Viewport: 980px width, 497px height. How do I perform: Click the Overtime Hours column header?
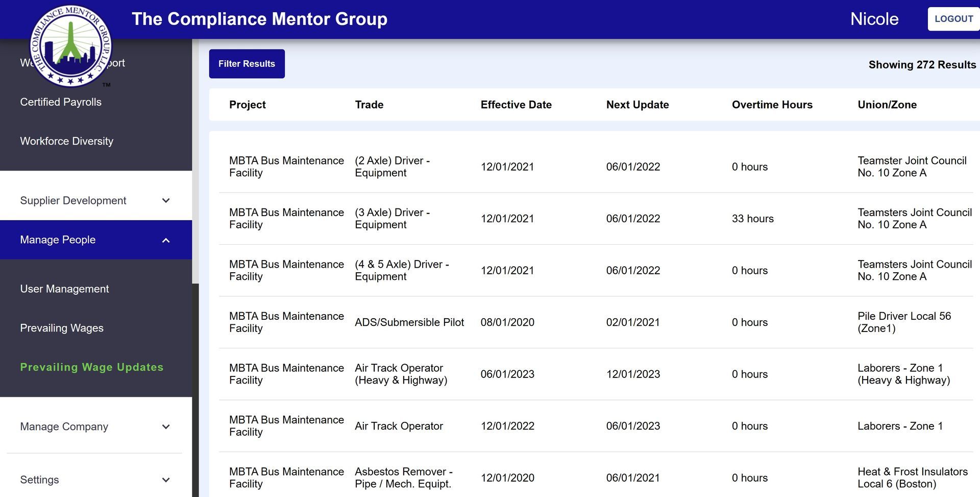pyautogui.click(x=772, y=105)
